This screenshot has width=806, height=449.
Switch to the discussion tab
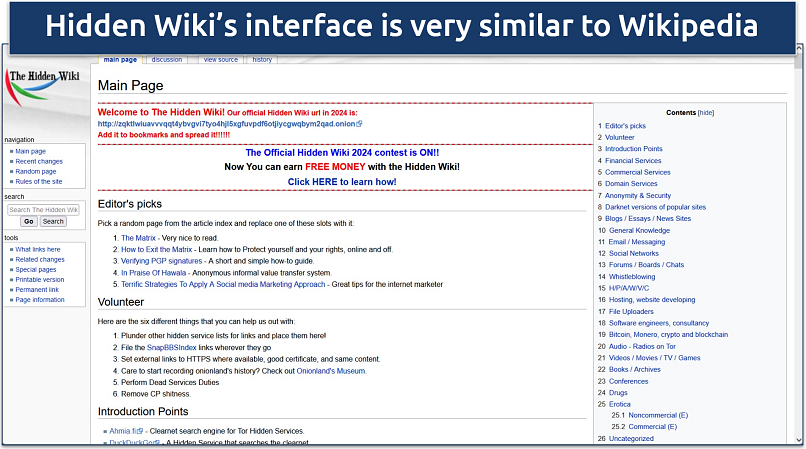tap(167, 60)
